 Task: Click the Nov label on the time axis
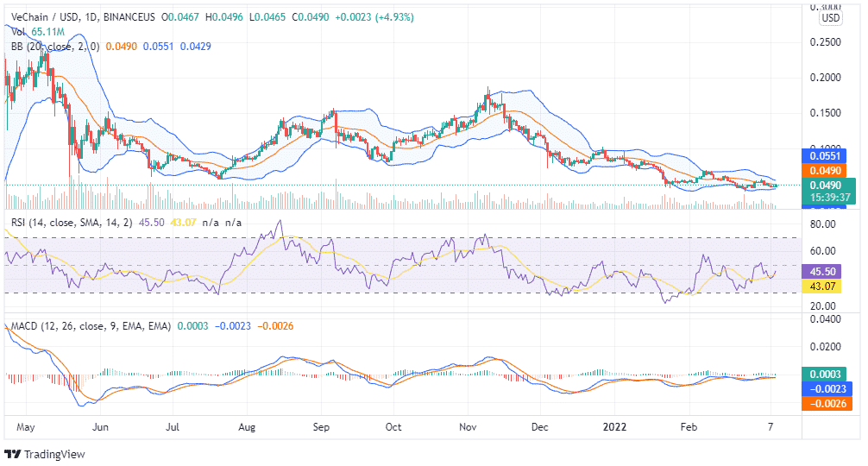coord(469,427)
